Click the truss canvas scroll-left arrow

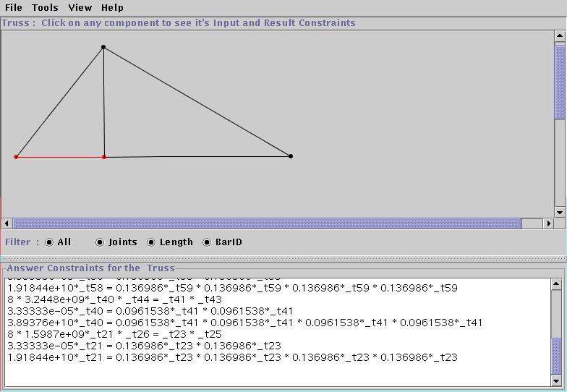click(x=7, y=223)
